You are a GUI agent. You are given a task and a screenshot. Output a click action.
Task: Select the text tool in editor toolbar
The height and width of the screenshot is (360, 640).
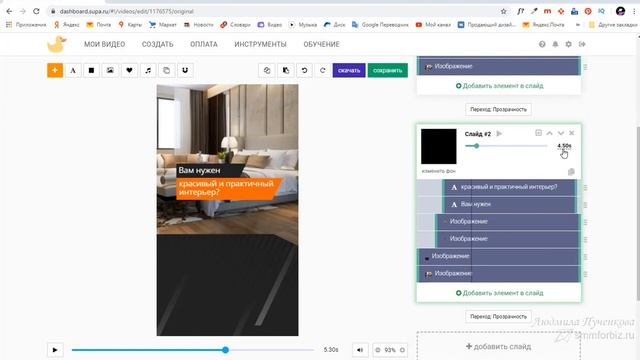click(x=73, y=70)
